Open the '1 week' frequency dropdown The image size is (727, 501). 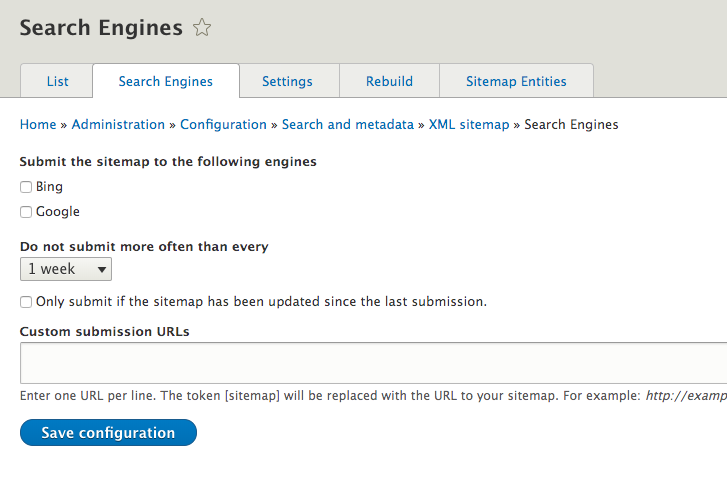(x=66, y=269)
